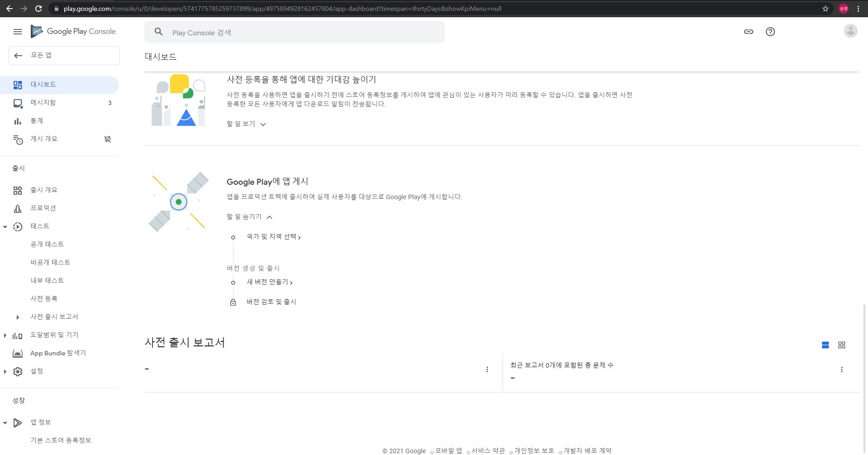
Task: Click the 출시 개요 icon
Action: pyautogui.click(x=18, y=191)
